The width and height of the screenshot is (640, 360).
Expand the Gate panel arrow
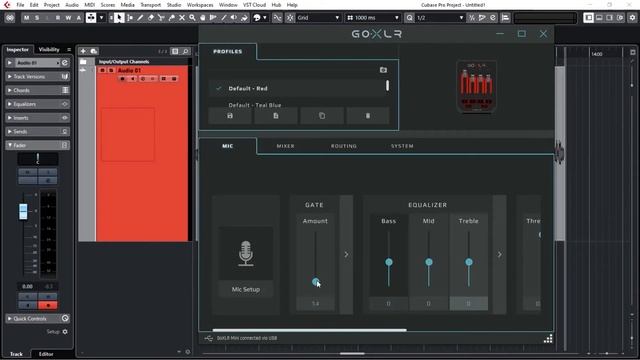click(346, 254)
